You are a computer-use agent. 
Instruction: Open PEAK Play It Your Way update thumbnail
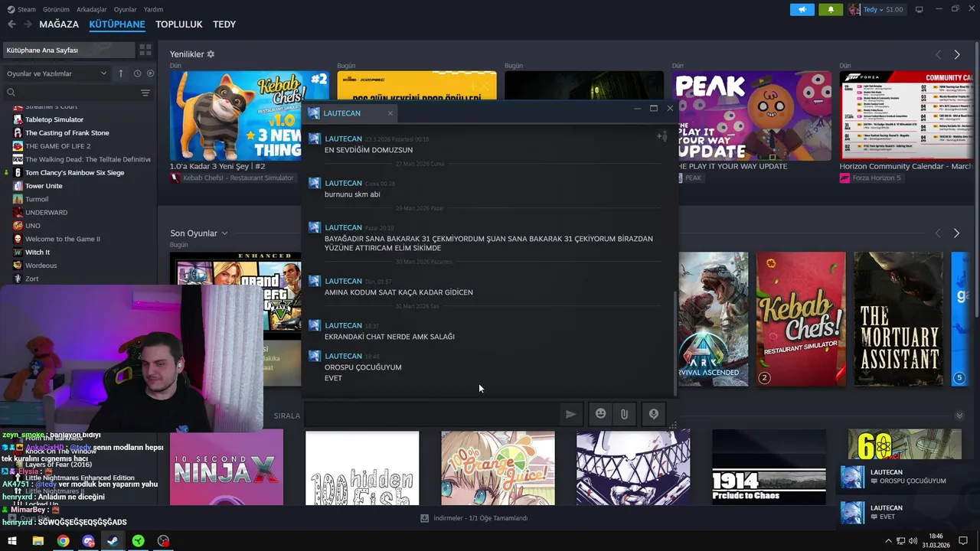pos(752,116)
